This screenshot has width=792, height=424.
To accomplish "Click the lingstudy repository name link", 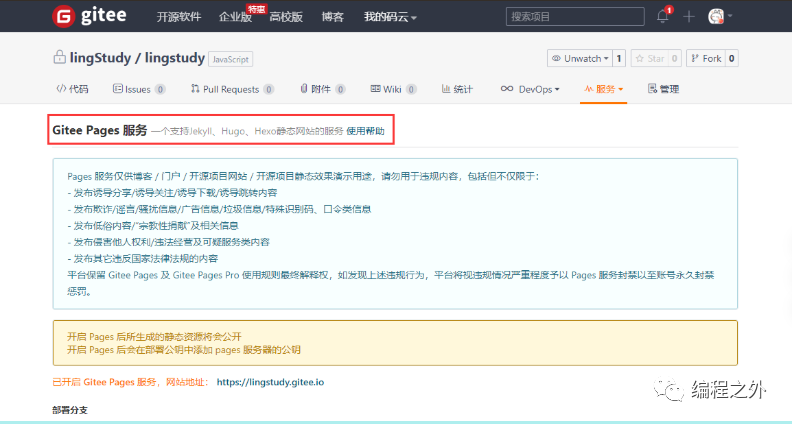I will [175, 58].
